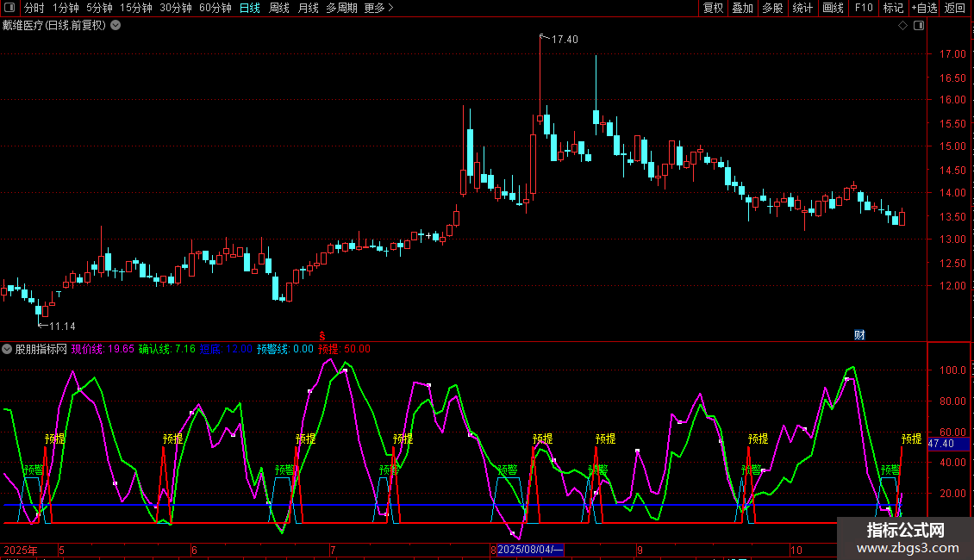This screenshot has height=560, width=974.
Task: Click the panel toggle icon at top-left
Action: [x=9, y=8]
